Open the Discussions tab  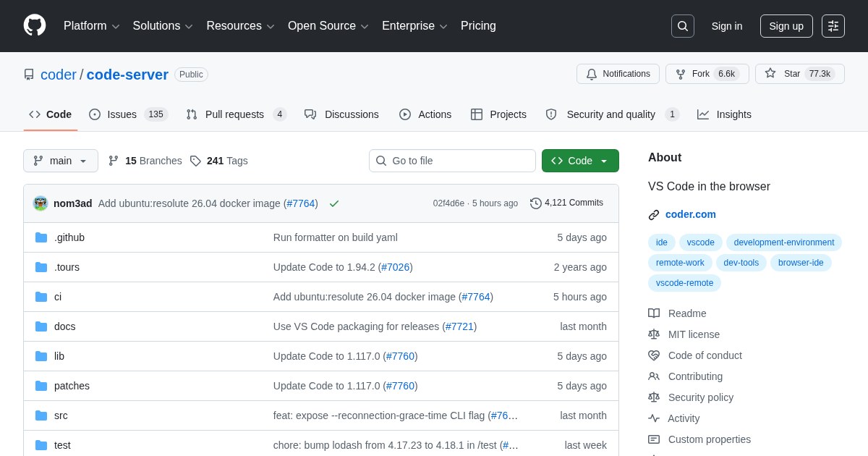[341, 114]
